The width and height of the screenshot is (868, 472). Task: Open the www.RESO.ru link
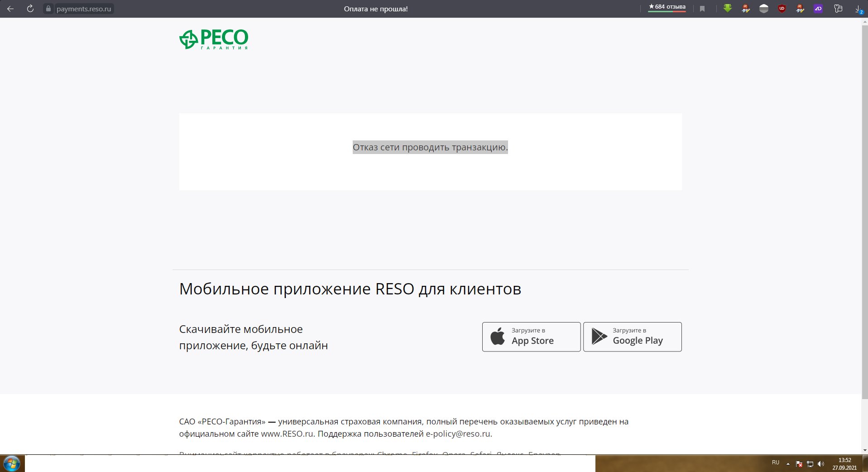(287, 433)
